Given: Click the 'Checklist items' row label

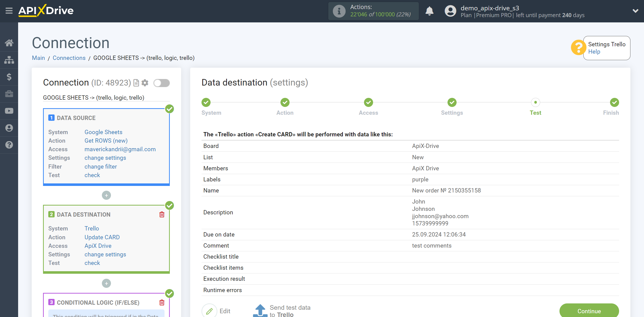Looking at the screenshot, I should 223,268.
